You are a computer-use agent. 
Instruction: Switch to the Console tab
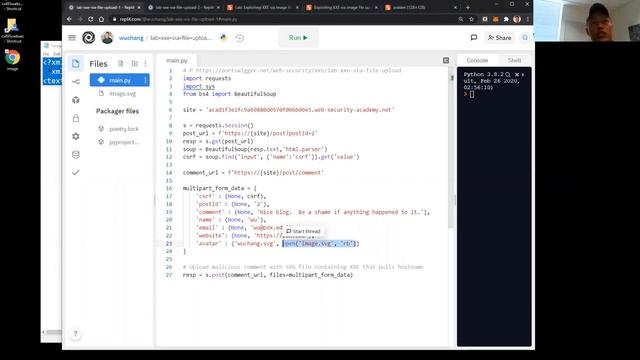click(x=477, y=60)
